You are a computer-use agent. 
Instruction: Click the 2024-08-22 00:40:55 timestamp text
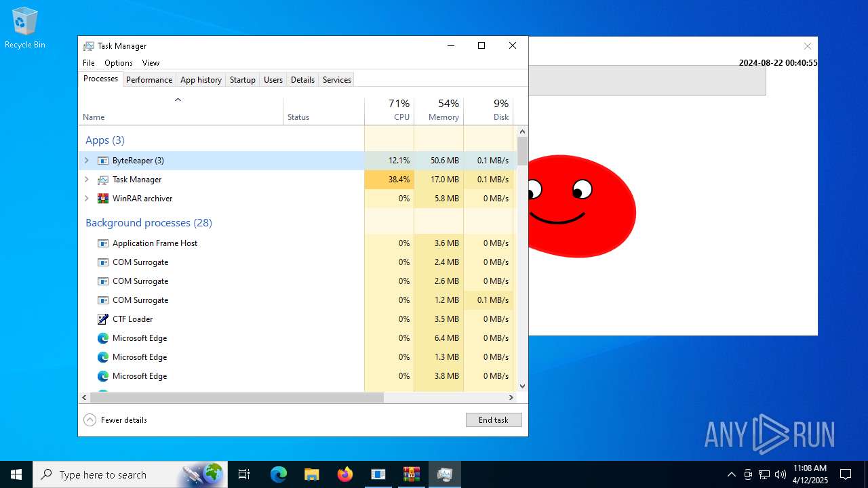pos(778,63)
